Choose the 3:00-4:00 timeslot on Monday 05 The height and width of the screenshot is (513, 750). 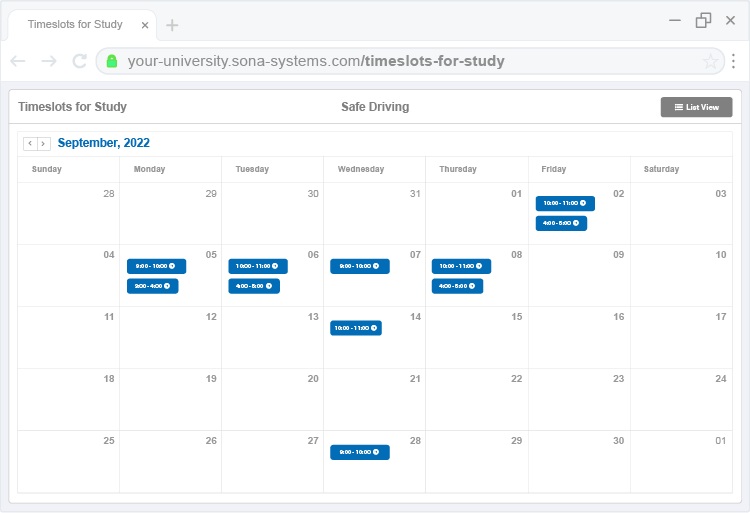point(152,286)
